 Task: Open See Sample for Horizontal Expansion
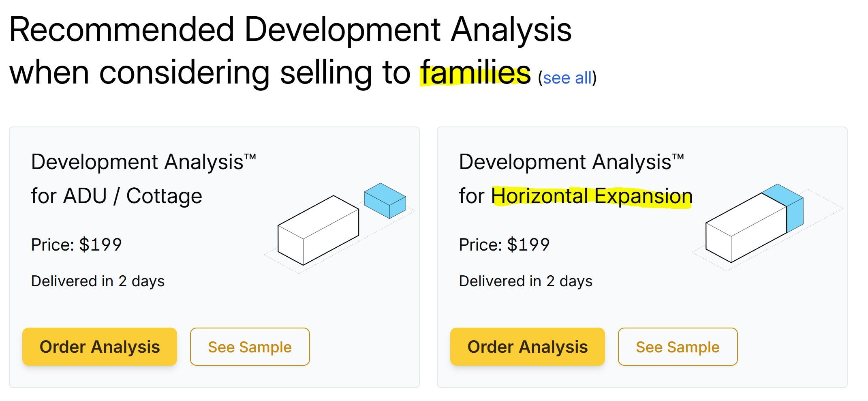(x=678, y=347)
